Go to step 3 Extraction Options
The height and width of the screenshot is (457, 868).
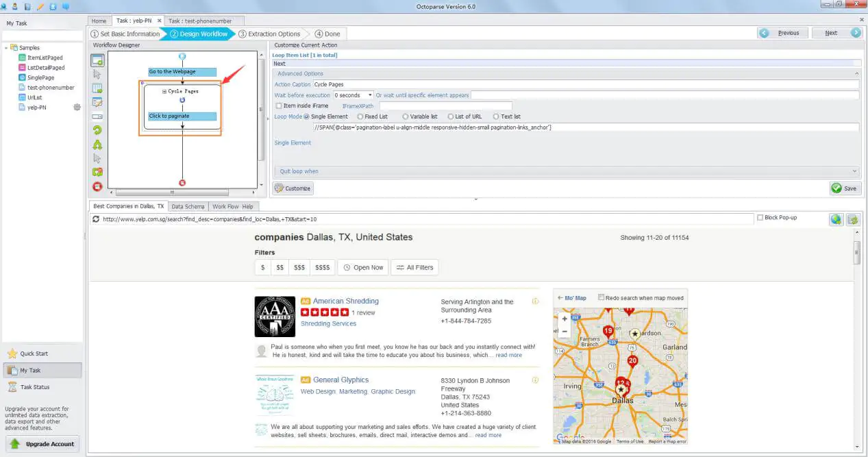click(270, 34)
